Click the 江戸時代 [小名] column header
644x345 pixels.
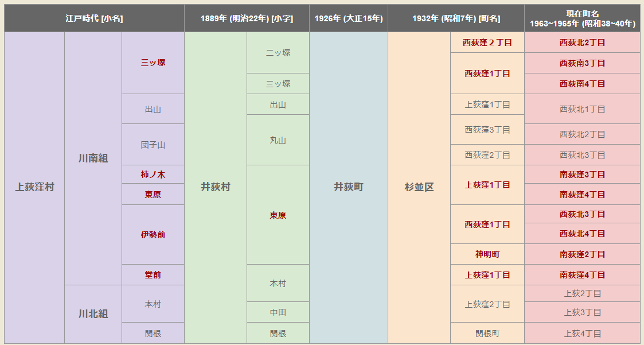point(94,18)
